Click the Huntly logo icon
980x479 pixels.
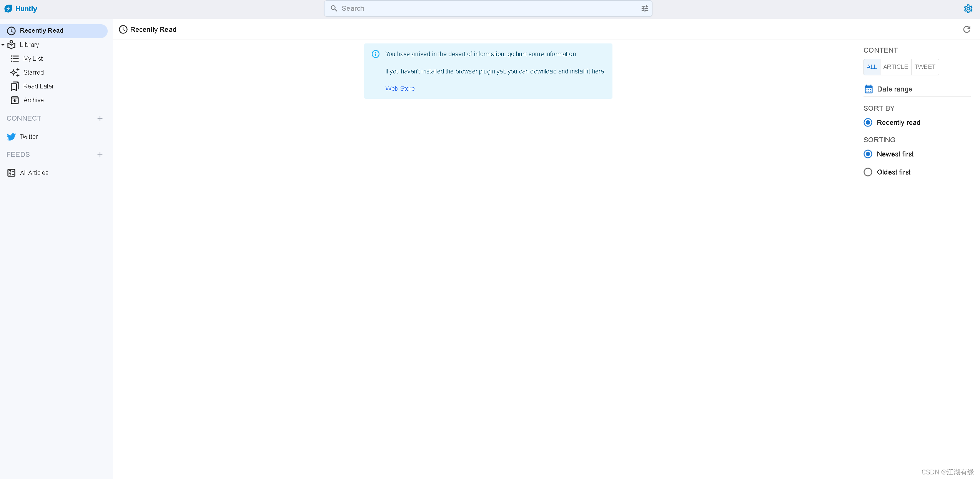point(8,9)
